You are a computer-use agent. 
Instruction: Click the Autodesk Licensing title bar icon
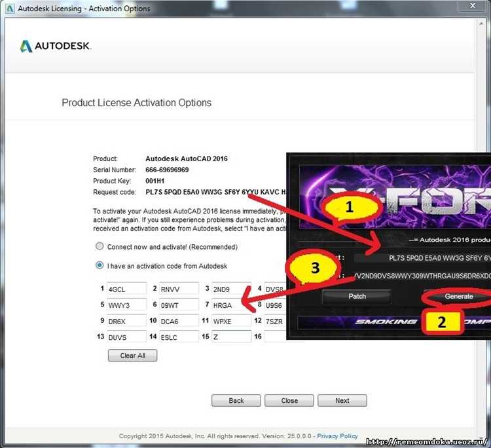(10, 9)
